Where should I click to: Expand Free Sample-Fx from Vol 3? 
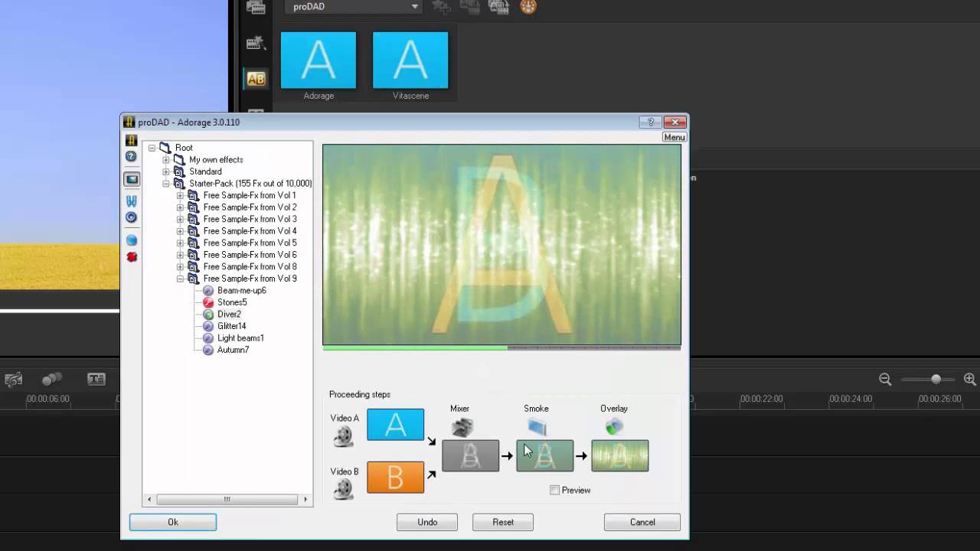coord(180,219)
